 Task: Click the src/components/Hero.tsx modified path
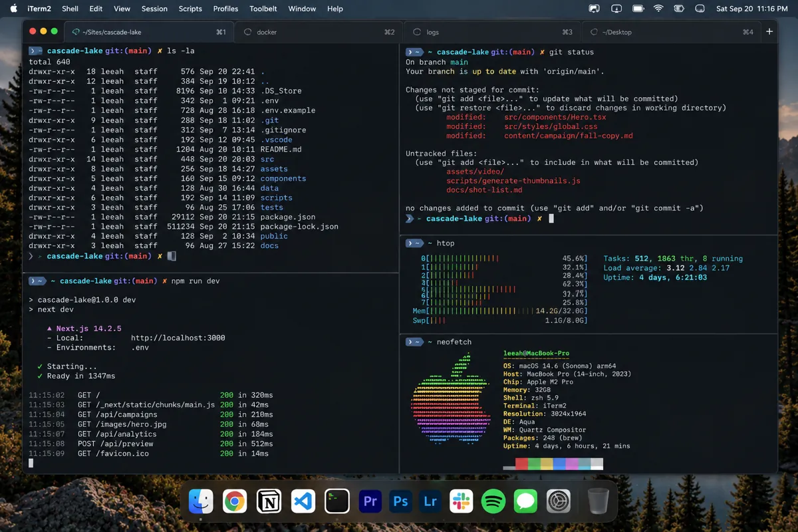click(555, 117)
